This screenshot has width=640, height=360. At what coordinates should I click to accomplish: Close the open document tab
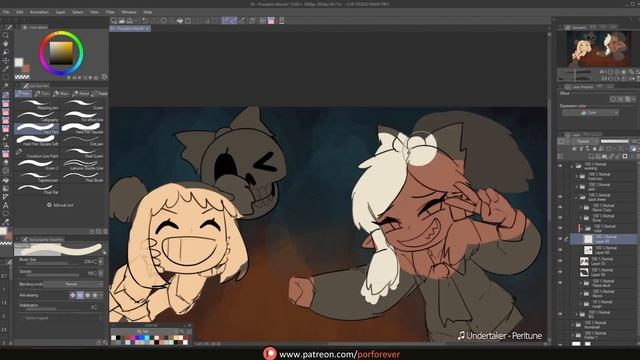[147, 29]
